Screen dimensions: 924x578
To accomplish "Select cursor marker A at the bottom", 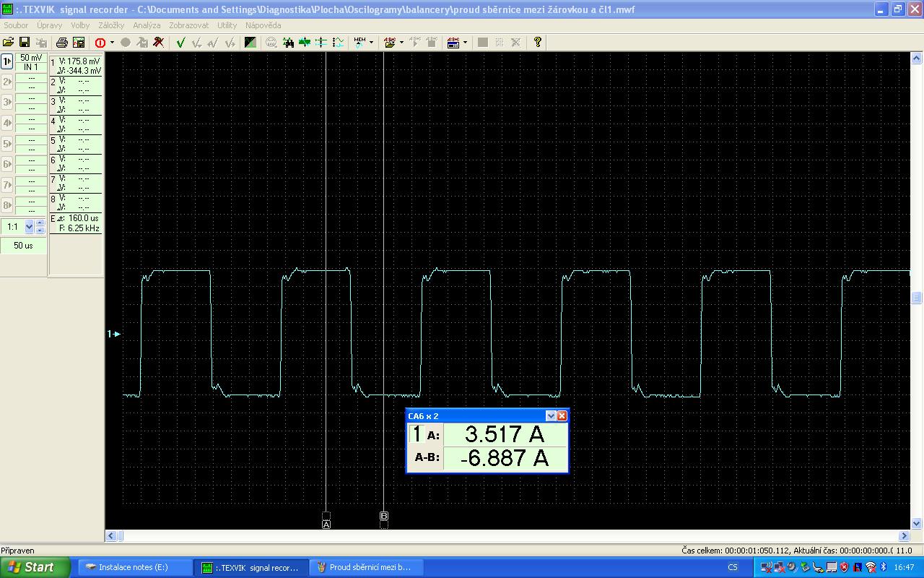I will [326, 524].
